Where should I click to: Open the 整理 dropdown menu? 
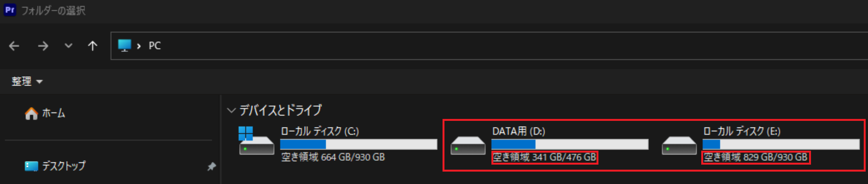(27, 81)
